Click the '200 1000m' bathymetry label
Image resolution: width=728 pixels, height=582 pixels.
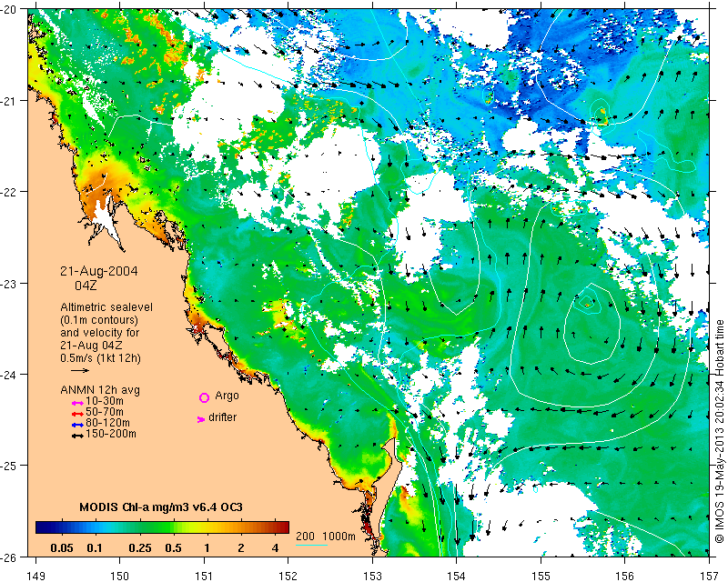326,536
